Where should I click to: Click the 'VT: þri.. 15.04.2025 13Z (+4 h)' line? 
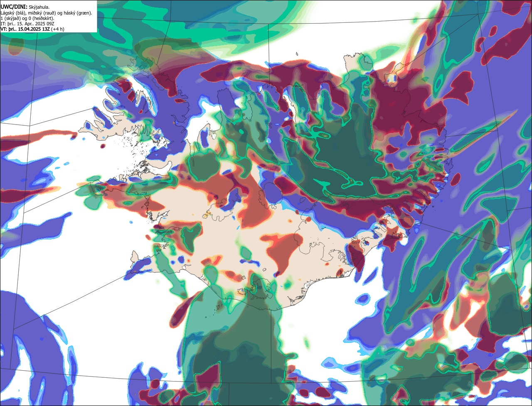[32, 29]
